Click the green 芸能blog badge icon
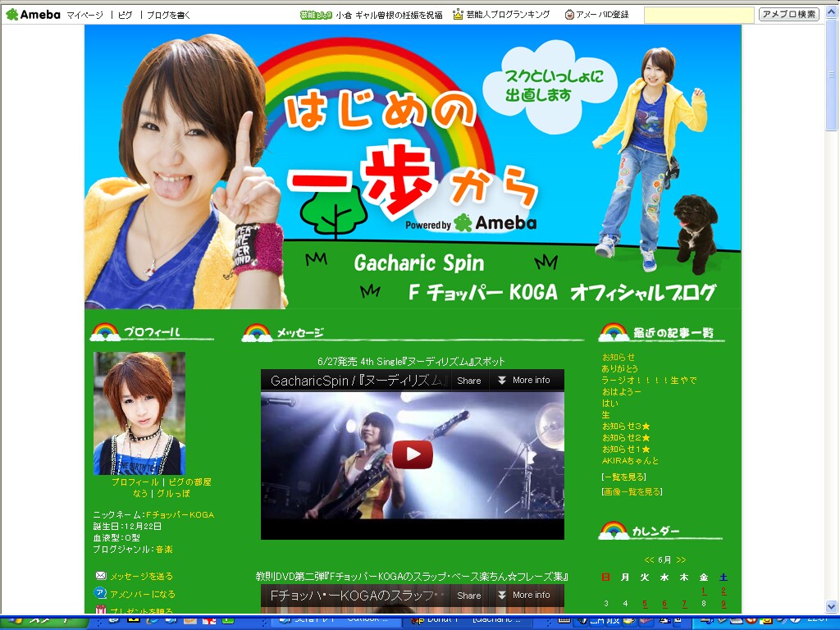 [316, 15]
